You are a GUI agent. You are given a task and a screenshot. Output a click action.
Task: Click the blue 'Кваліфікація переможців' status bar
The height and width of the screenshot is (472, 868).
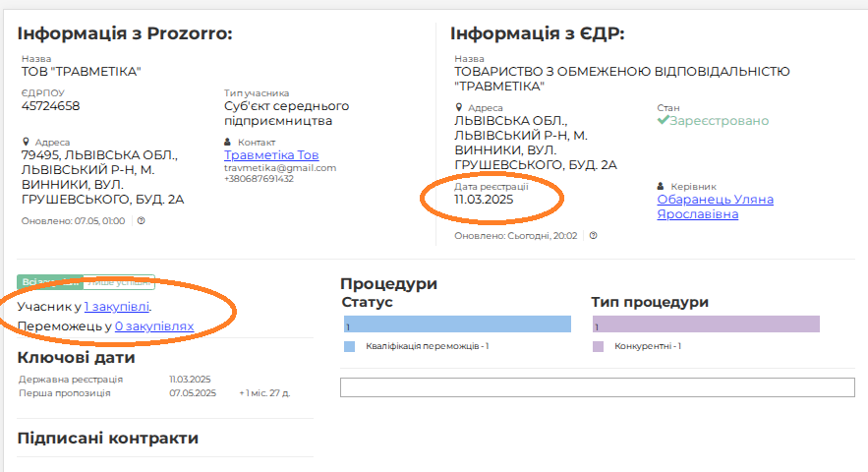click(x=457, y=324)
